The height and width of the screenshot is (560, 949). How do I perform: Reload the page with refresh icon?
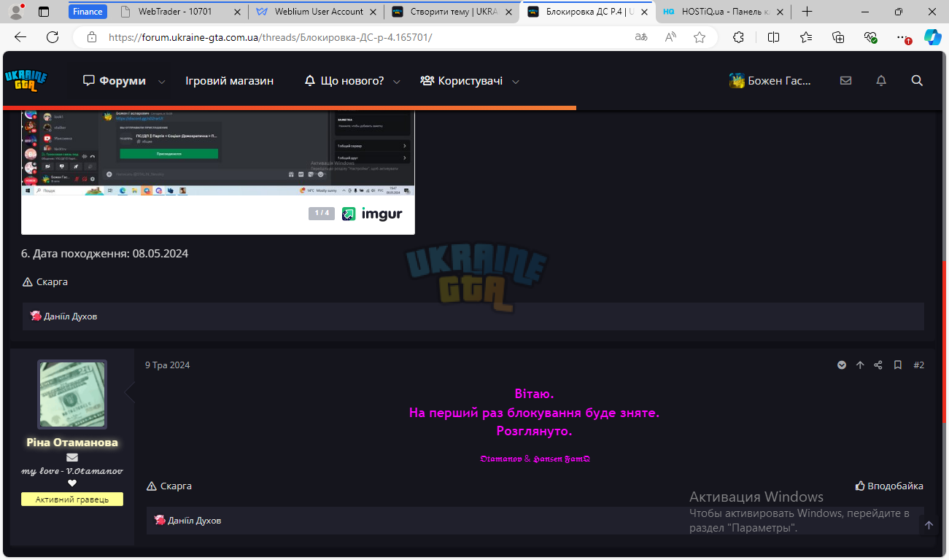tap(53, 37)
